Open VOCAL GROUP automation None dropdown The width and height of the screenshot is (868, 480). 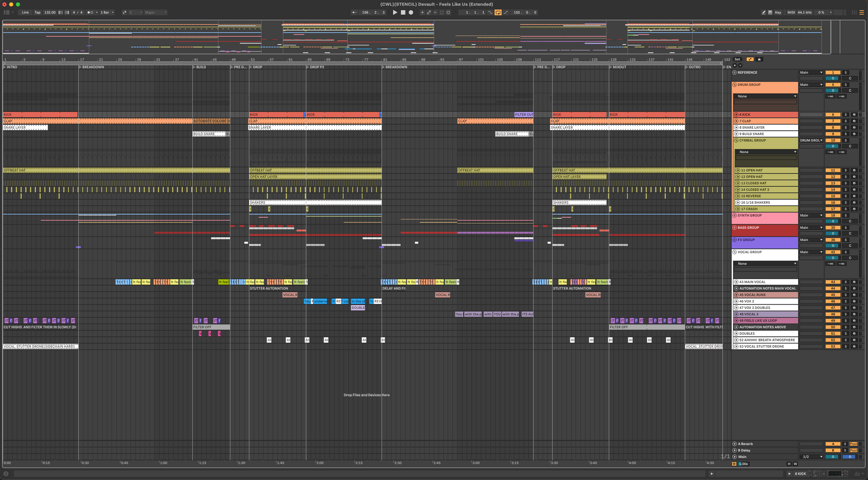click(766, 263)
